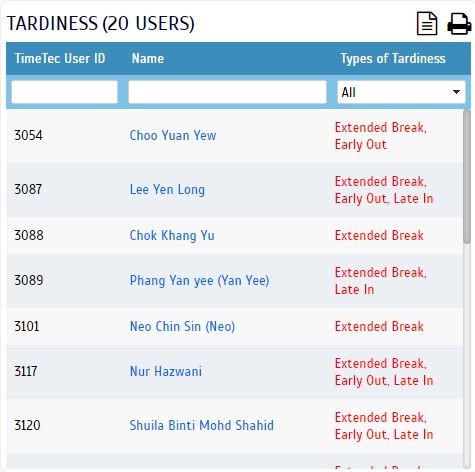Select Shuila Binti Mohd Shahid link
The height and width of the screenshot is (472, 475).
[201, 426]
